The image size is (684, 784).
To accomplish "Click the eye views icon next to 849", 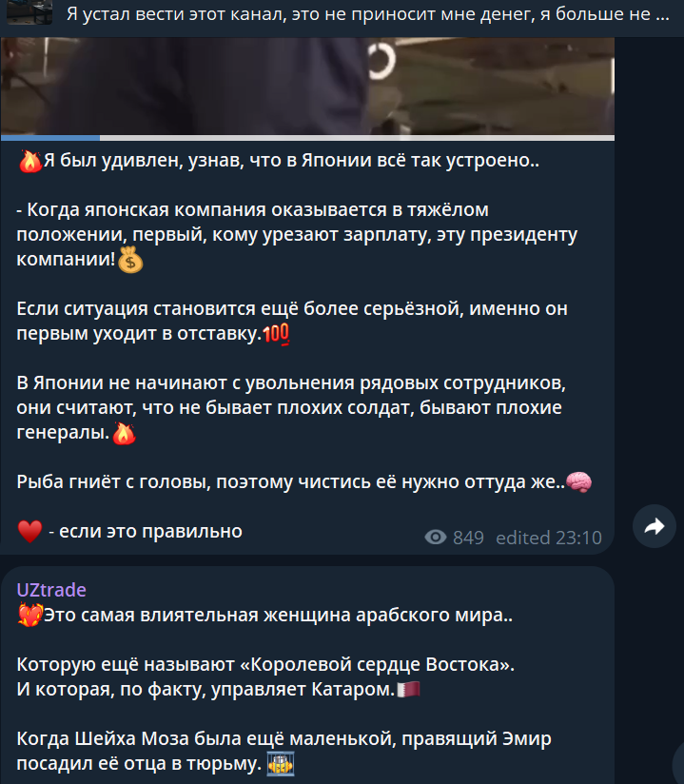I will (436, 538).
